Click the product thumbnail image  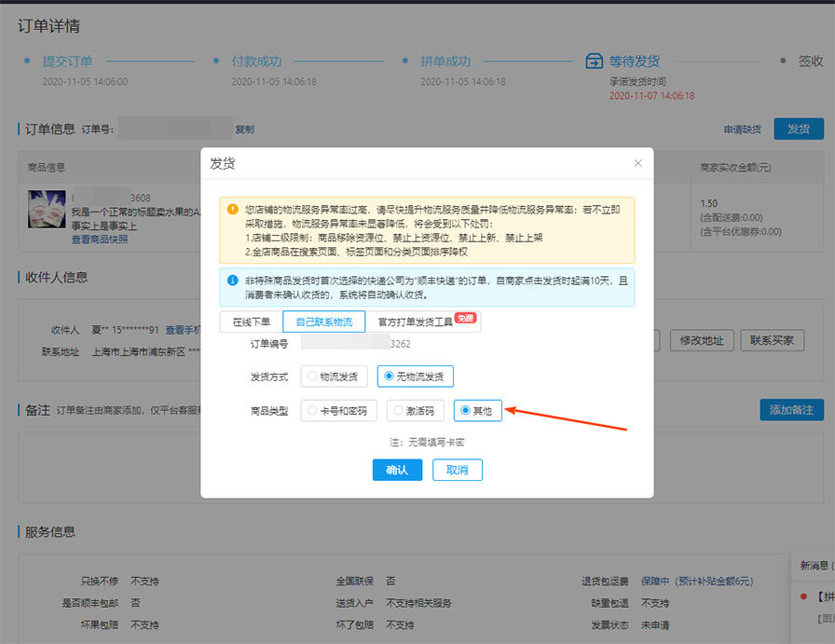point(47,210)
